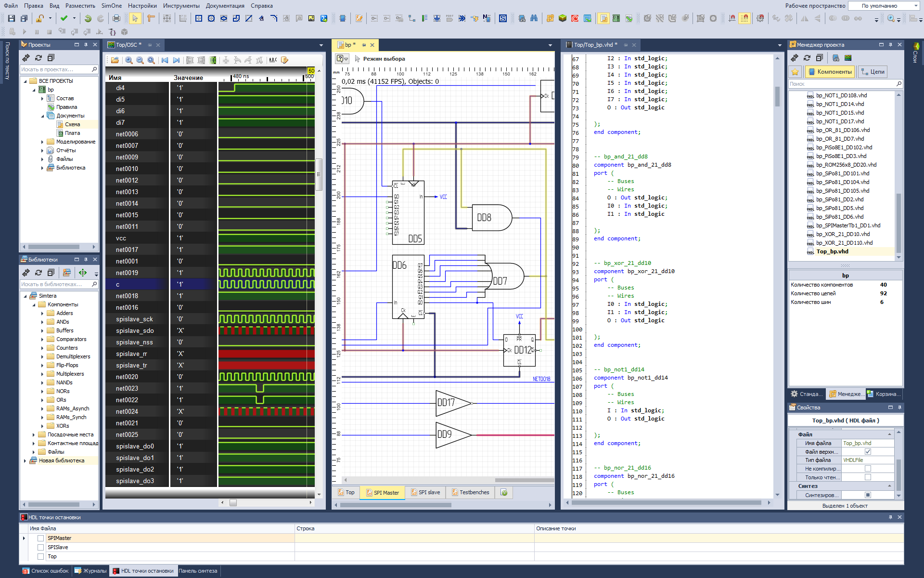Screen dimensions: 924x578
Task: Expand the Flip-Flops library folder
Action: pyautogui.click(x=42, y=366)
